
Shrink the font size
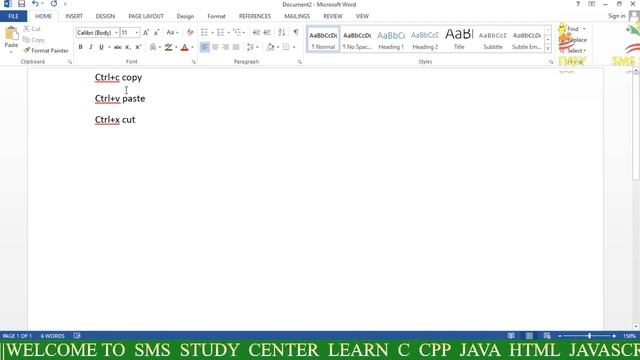coord(156,33)
